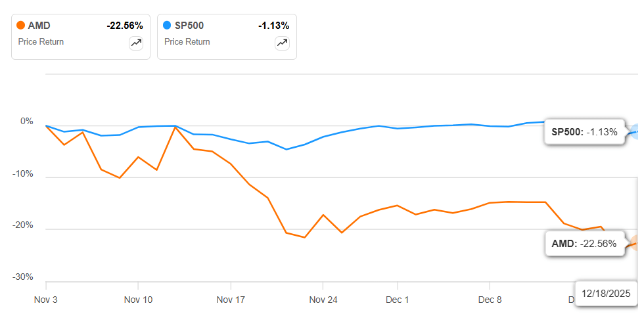This screenshot has height=314, width=644.
Task: Select Nov 17 on the time axis
Action: pos(231,300)
